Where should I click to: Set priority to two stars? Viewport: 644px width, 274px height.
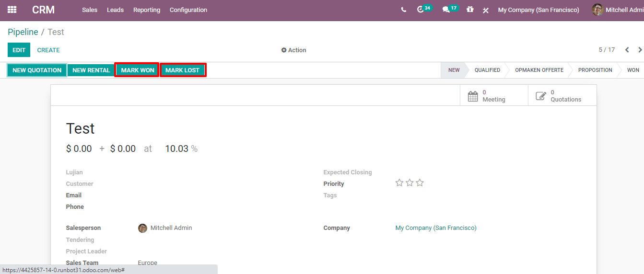coord(410,183)
